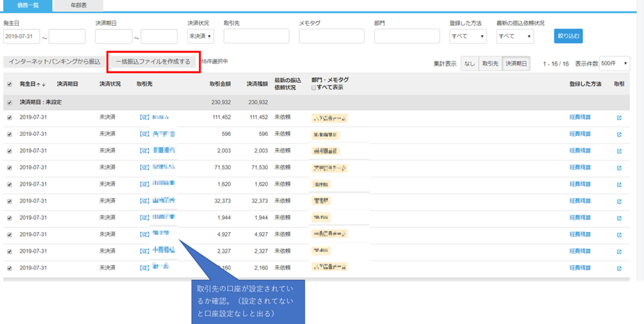
Task: Switch to the 債務一覧 tab
Action: [x=27, y=5]
